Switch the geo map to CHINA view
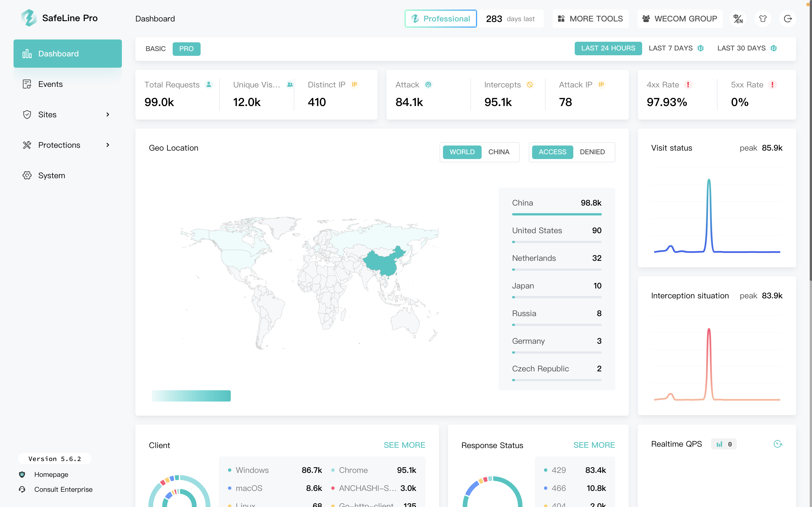The width and height of the screenshot is (812, 507). coord(499,152)
